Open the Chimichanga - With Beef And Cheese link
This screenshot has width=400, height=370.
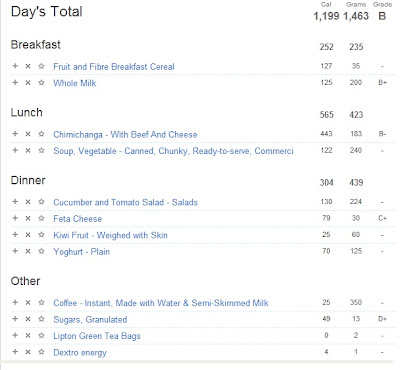pos(125,135)
